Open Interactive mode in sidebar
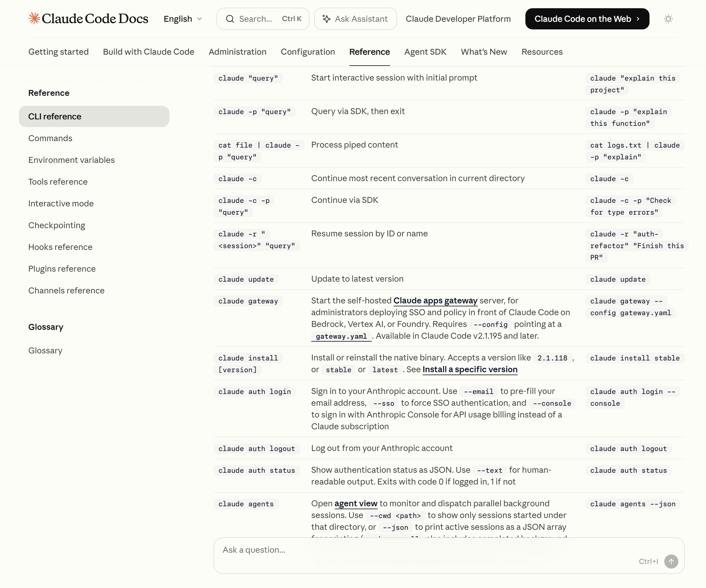This screenshot has width=706, height=588. click(x=61, y=203)
